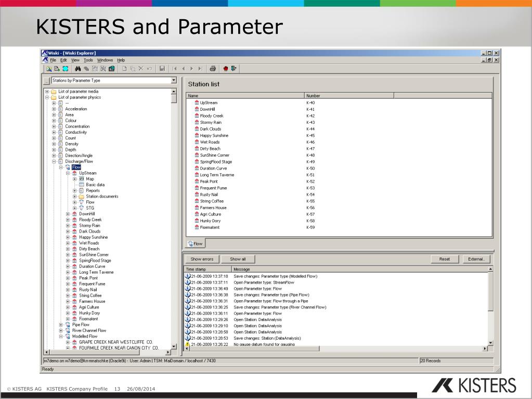532x399 pixels.
Task: Click the New document toolbar icon
Action: pyautogui.click(x=124, y=69)
